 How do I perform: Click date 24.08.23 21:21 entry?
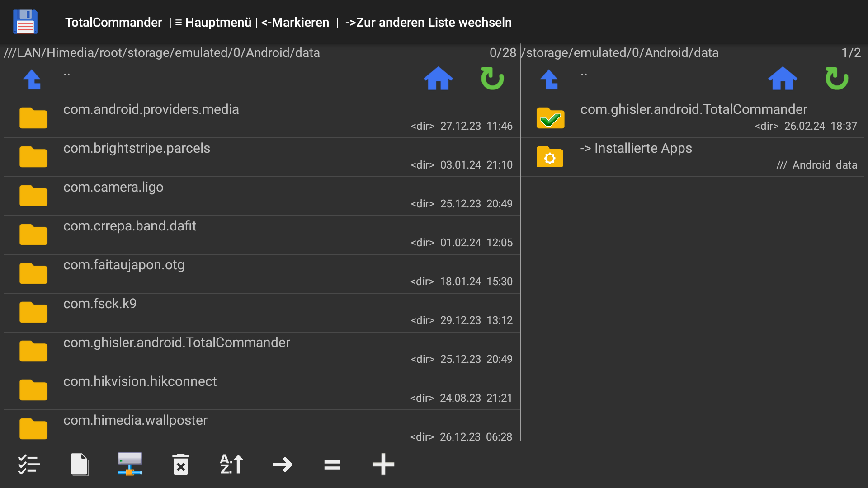click(x=476, y=398)
